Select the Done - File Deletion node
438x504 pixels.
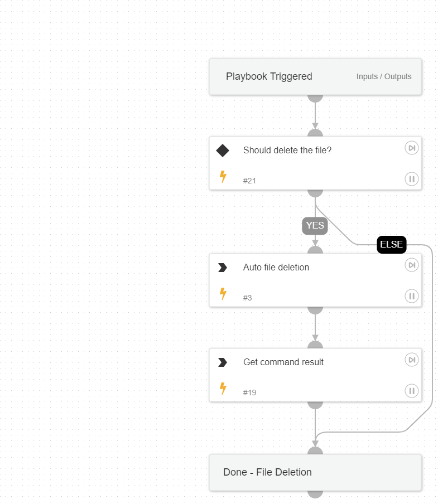[x=267, y=472]
